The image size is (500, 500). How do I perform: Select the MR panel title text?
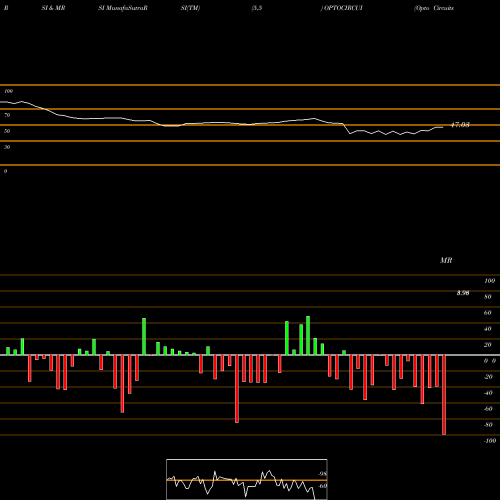[x=446, y=260]
